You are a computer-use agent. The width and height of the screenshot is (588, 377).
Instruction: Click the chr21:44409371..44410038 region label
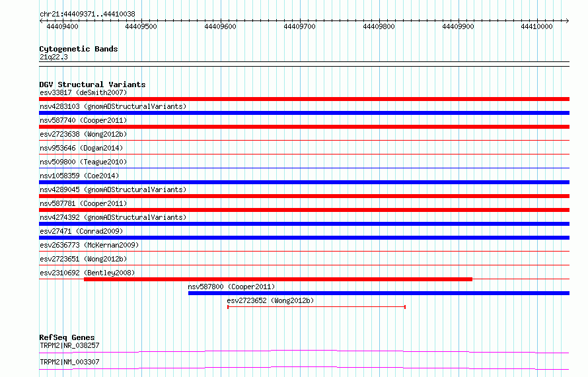pyautogui.click(x=87, y=14)
